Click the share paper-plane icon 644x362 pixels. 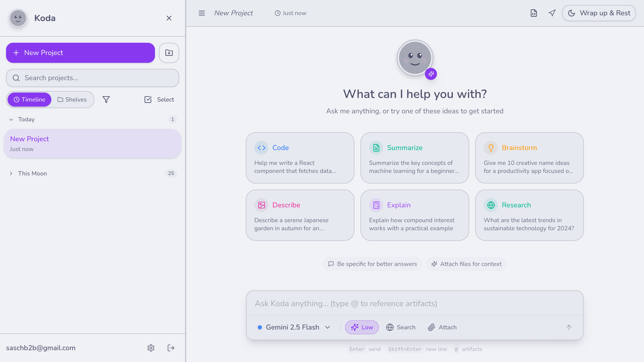point(552,13)
